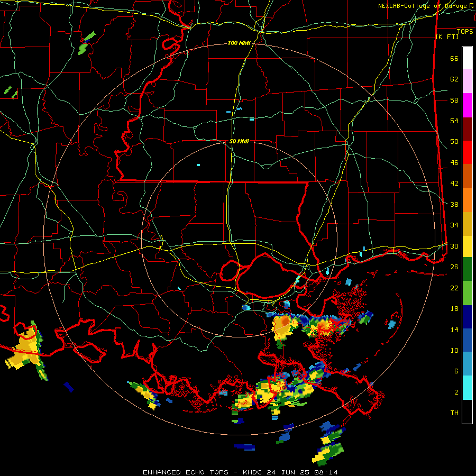Click the blue 14 kft legend swatch
Viewport: 476px width, 476px height.
pyautogui.click(x=467, y=340)
